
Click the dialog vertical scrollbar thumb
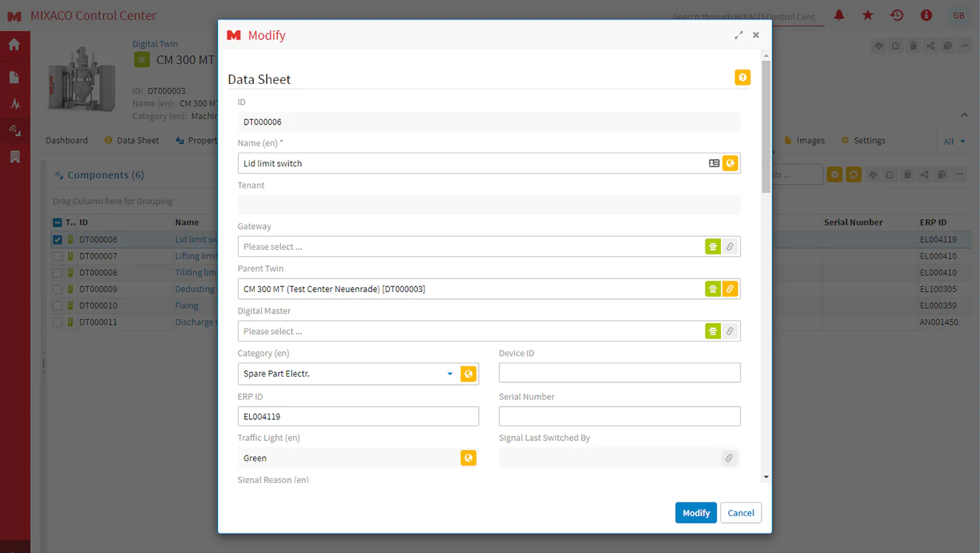click(766, 126)
